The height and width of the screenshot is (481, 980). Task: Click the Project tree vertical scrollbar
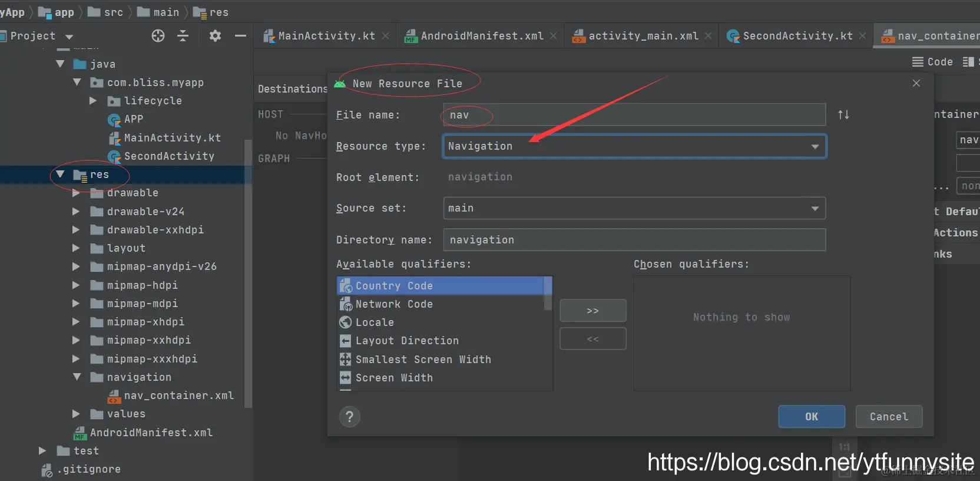click(x=248, y=274)
